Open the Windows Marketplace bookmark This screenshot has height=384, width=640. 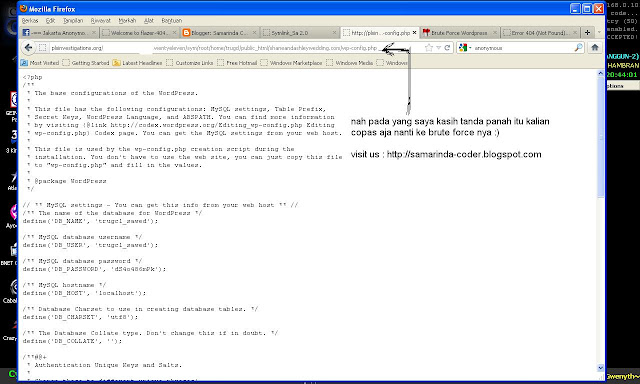[x=291, y=63]
